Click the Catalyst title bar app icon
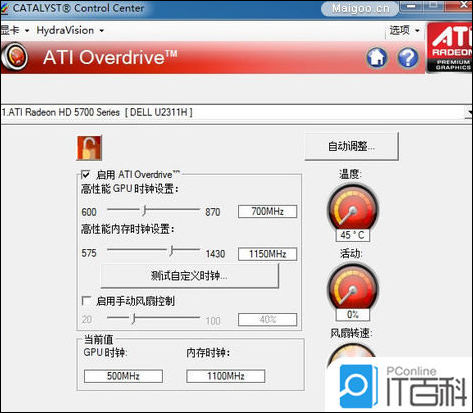The image size is (473, 413). pos(4,8)
